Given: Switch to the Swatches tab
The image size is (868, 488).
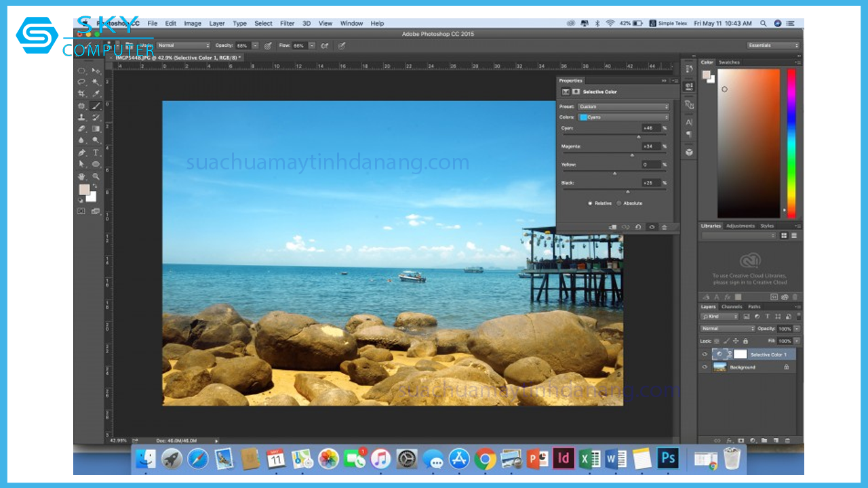Looking at the screenshot, I should [730, 62].
